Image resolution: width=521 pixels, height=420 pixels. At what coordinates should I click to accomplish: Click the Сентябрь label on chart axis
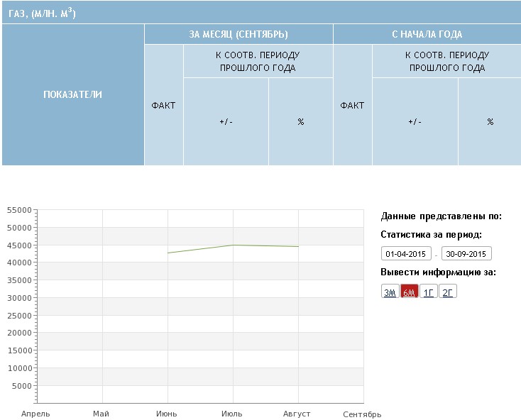(x=362, y=414)
